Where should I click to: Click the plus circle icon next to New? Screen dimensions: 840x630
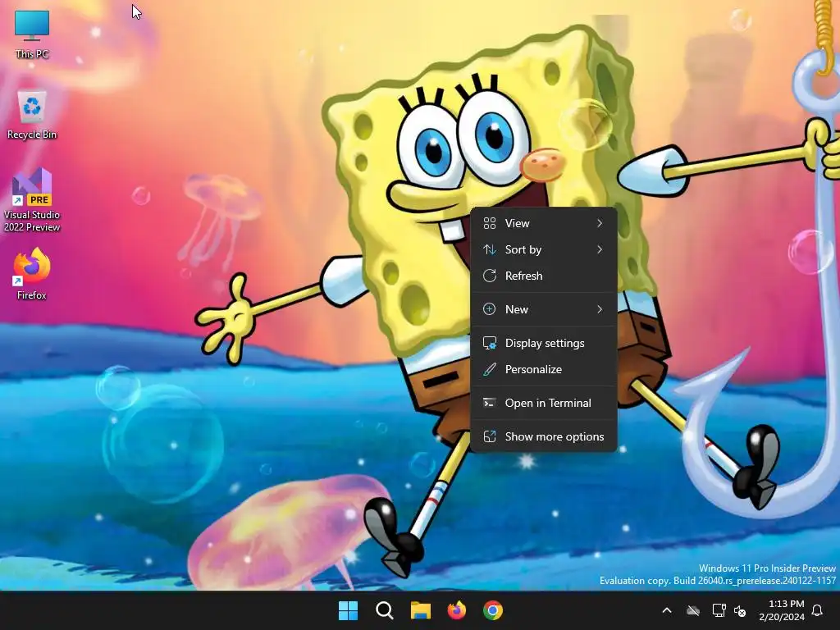(x=490, y=309)
